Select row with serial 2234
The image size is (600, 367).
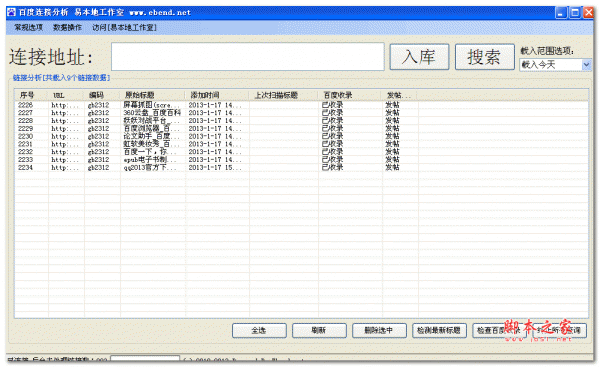tap(301, 168)
